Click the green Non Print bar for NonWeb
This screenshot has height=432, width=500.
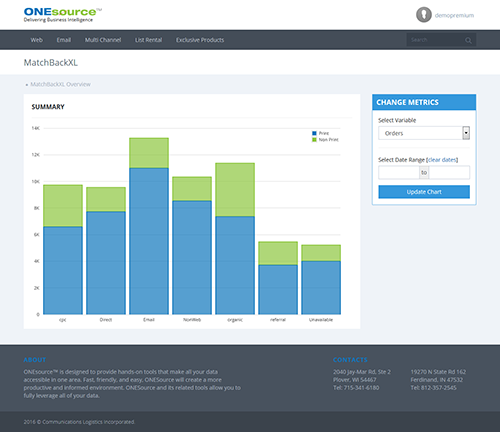coord(192,189)
